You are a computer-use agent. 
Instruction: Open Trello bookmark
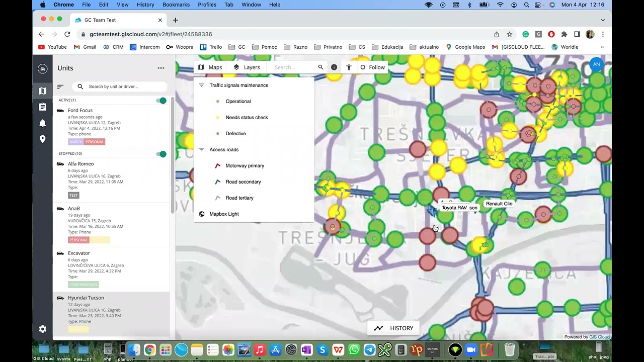pyautogui.click(x=211, y=47)
